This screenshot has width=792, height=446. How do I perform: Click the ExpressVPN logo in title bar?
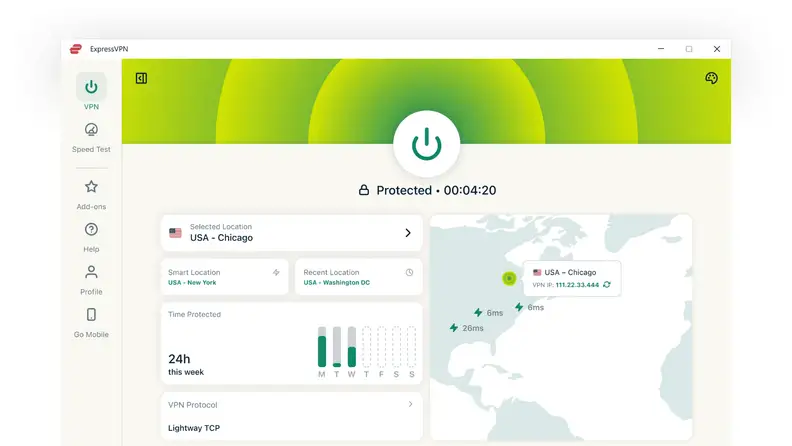[76, 49]
